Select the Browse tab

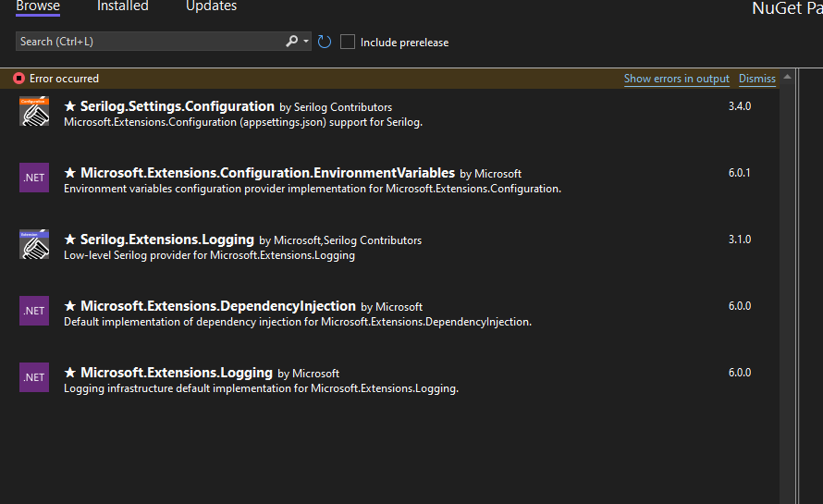point(38,6)
